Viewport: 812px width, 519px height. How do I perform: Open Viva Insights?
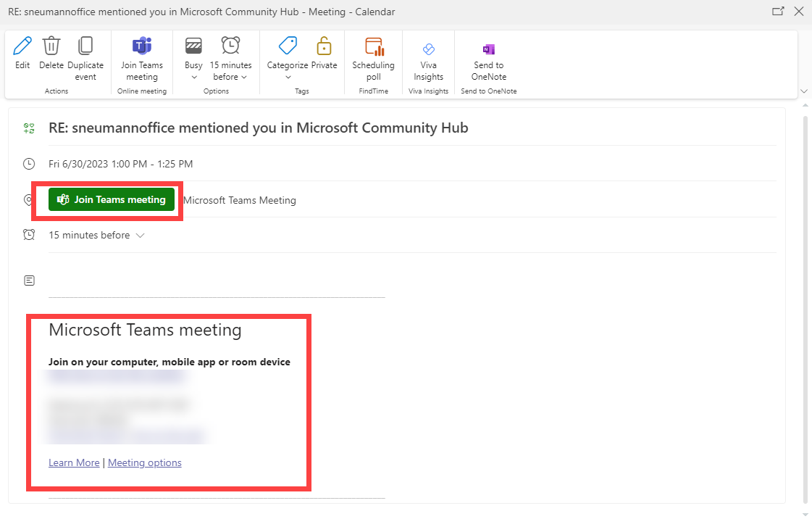coord(428,62)
